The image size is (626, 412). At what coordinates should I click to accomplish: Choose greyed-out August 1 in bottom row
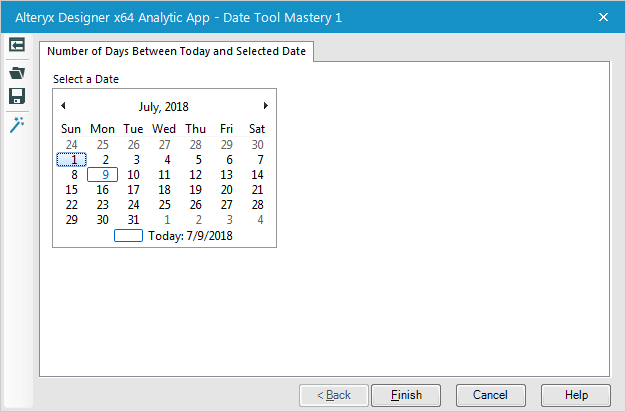tap(167, 220)
